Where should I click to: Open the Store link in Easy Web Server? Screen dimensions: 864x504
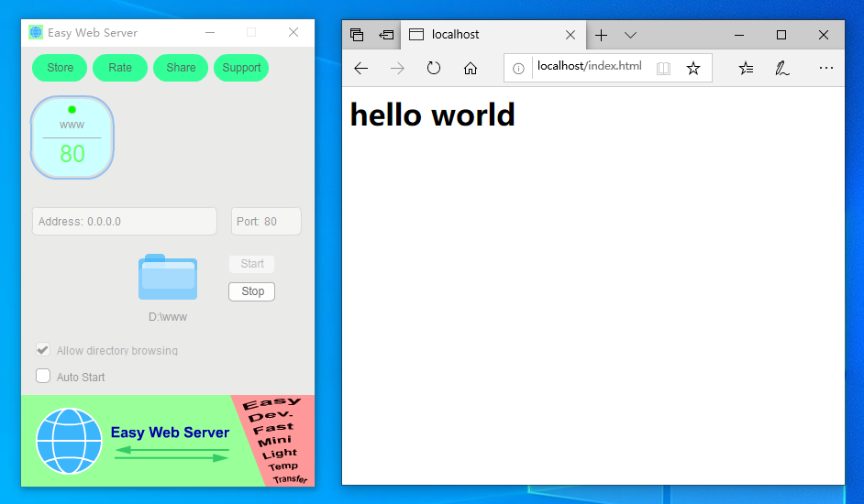click(x=60, y=68)
